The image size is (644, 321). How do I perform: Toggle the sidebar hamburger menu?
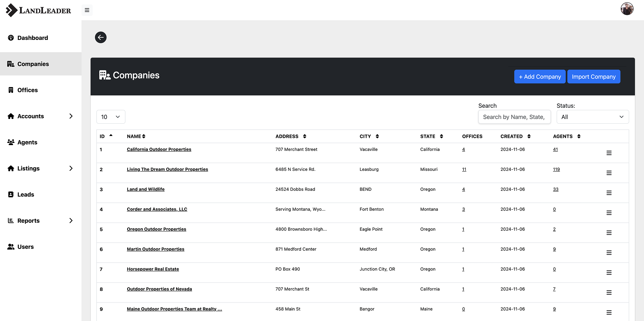87,10
